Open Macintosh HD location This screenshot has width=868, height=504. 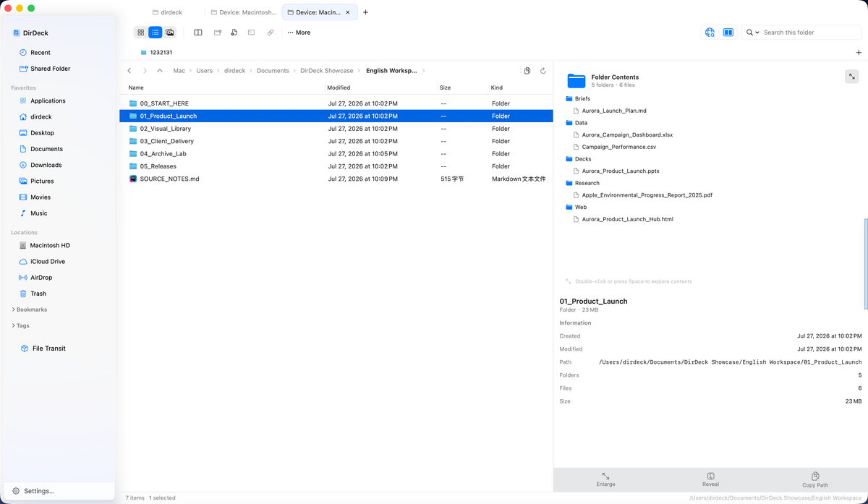[x=50, y=246]
